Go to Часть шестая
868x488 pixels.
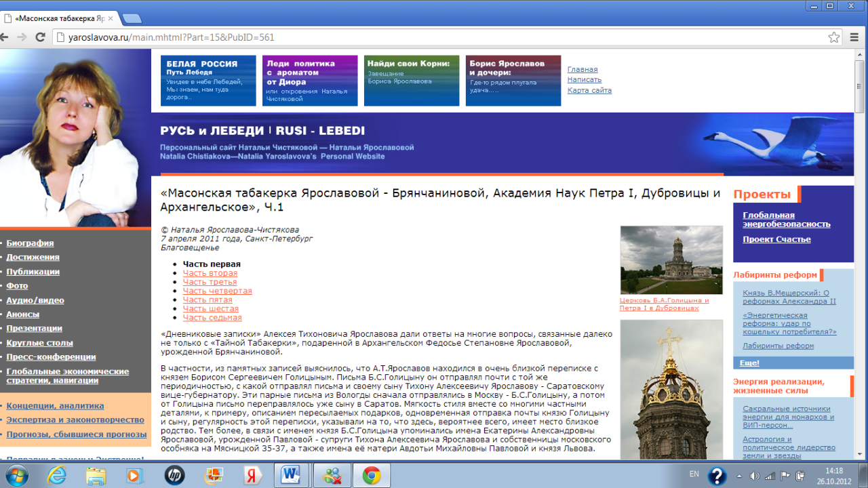tap(210, 308)
